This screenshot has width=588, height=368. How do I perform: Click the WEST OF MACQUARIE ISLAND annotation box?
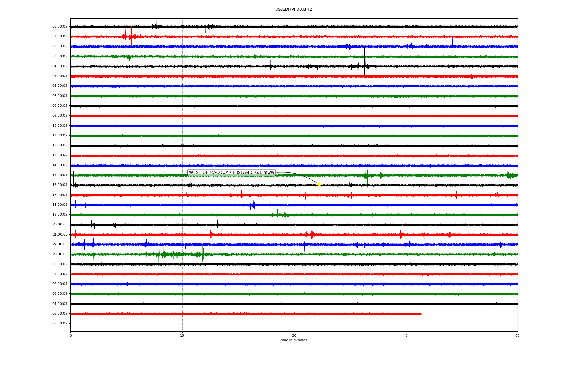pos(232,173)
